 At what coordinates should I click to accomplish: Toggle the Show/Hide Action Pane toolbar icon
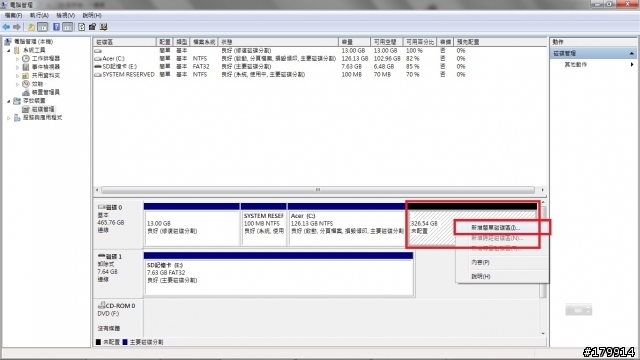(x=68, y=27)
